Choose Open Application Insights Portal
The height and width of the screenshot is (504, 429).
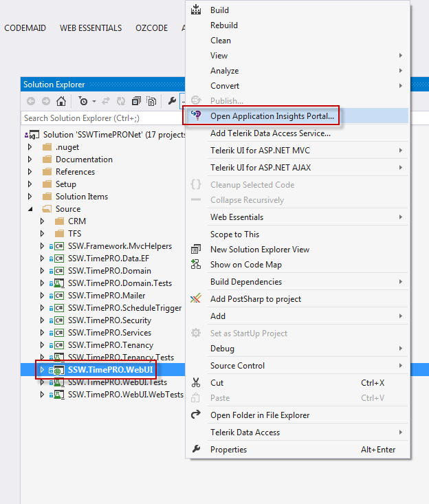pyautogui.click(x=272, y=116)
